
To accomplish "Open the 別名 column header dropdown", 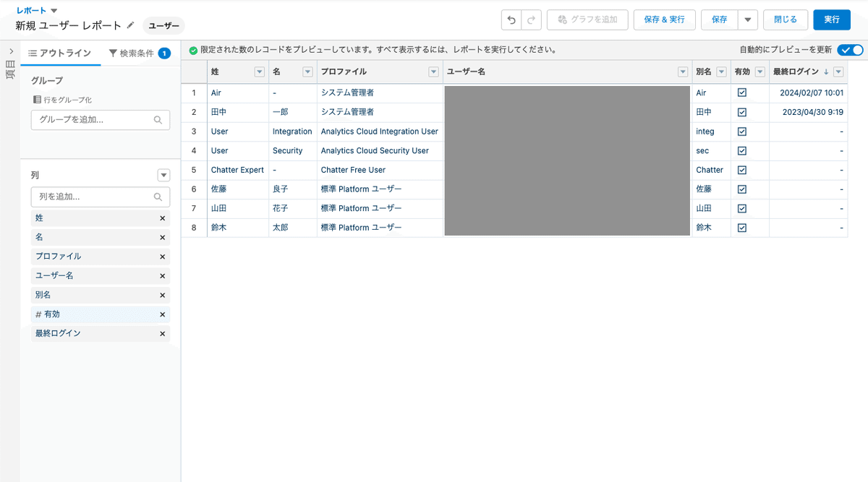I will click(721, 72).
